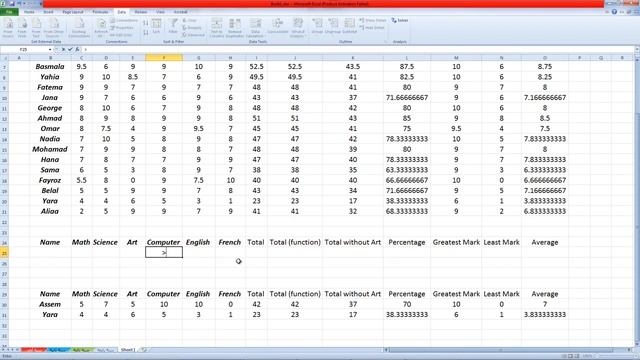Viewport: 640px width, 360px height.
Task: Click the Select All corner button
Action: [4, 58]
